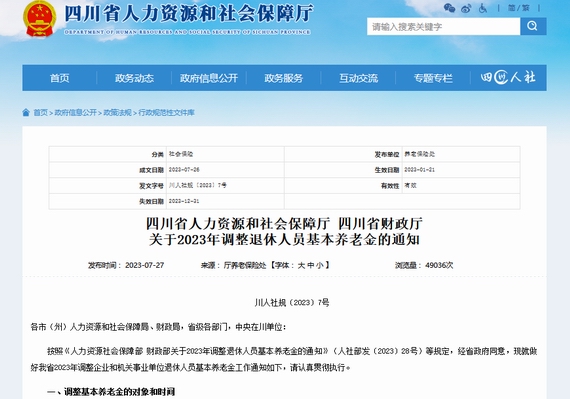The image size is (570, 399).
Task: Select publish time 2023-07-27
Action: coord(144,265)
